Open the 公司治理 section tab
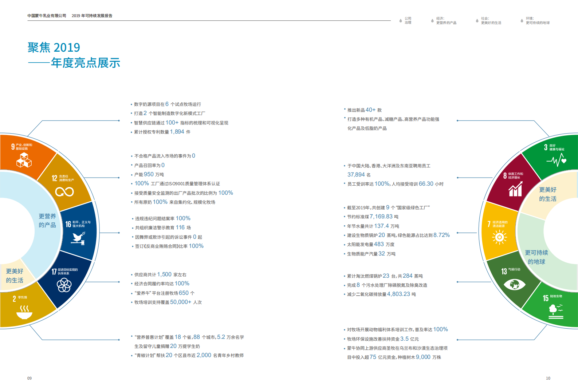 click(x=408, y=20)
